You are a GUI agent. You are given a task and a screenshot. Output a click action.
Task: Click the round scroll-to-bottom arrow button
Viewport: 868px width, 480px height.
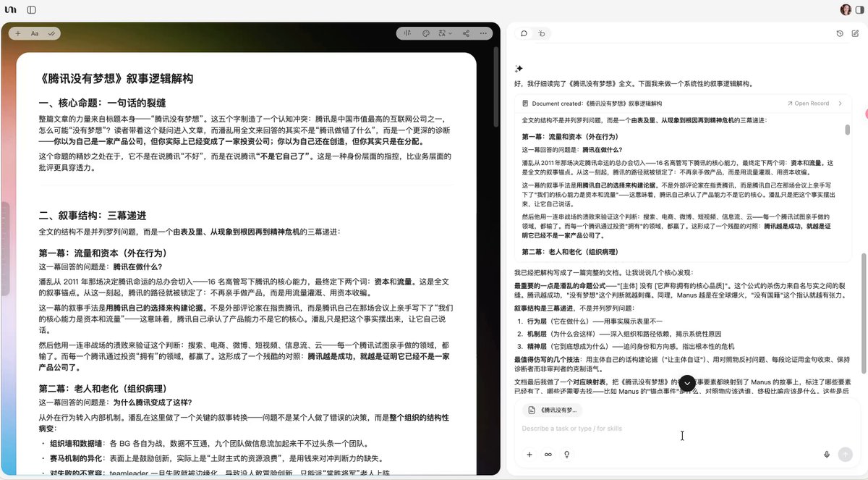pyautogui.click(x=687, y=383)
